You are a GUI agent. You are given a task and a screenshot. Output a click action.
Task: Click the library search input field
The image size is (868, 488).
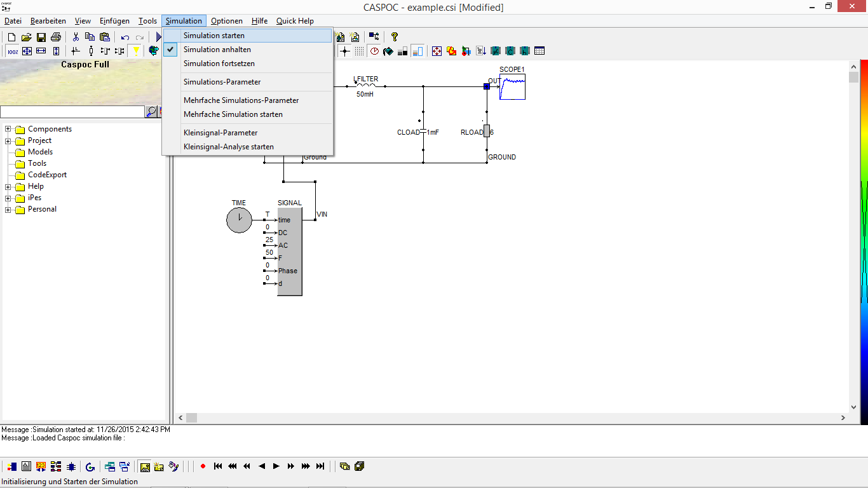coord(72,112)
